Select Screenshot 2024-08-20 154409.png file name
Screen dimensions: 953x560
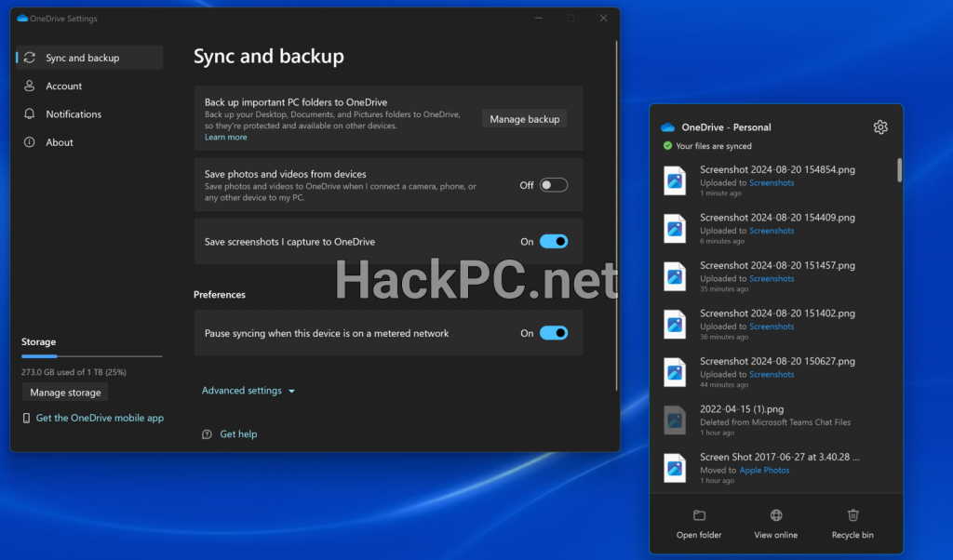[777, 218]
